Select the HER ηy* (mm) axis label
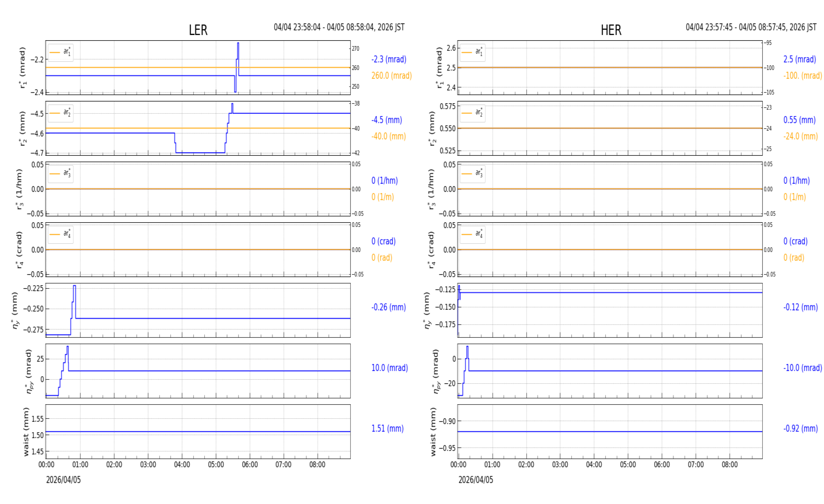The height and width of the screenshot is (504, 824). click(428, 310)
